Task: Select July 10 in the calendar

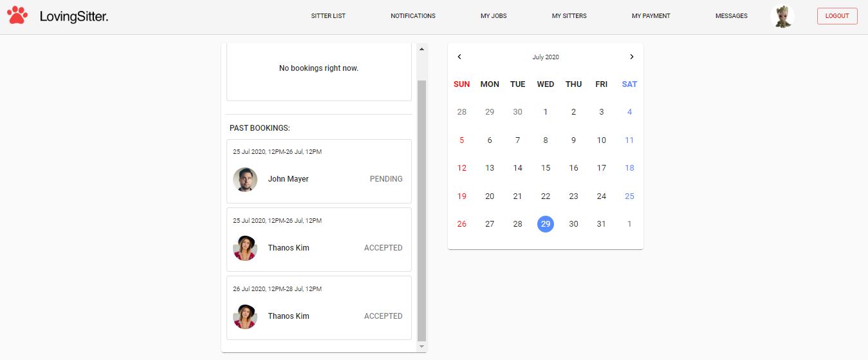Action: [602, 140]
